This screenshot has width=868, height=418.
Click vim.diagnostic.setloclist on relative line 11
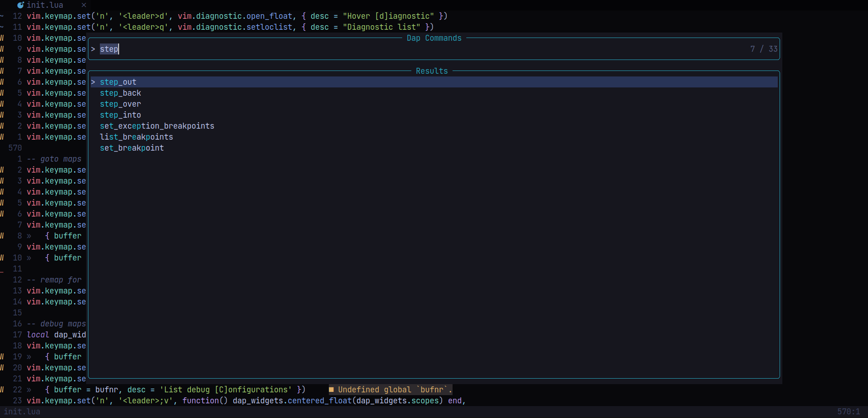[235, 27]
